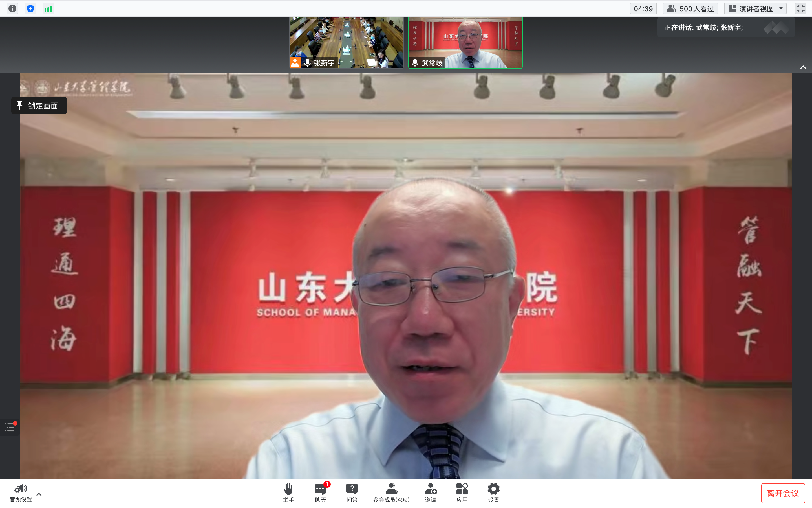Show 参会成员(490) participant list
The width and height of the screenshot is (812, 508).
(x=391, y=493)
